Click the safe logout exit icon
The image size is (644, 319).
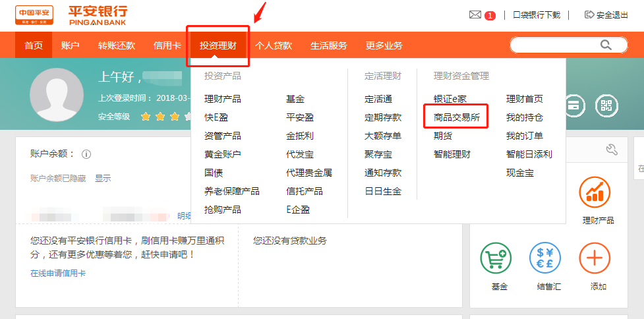click(x=589, y=14)
